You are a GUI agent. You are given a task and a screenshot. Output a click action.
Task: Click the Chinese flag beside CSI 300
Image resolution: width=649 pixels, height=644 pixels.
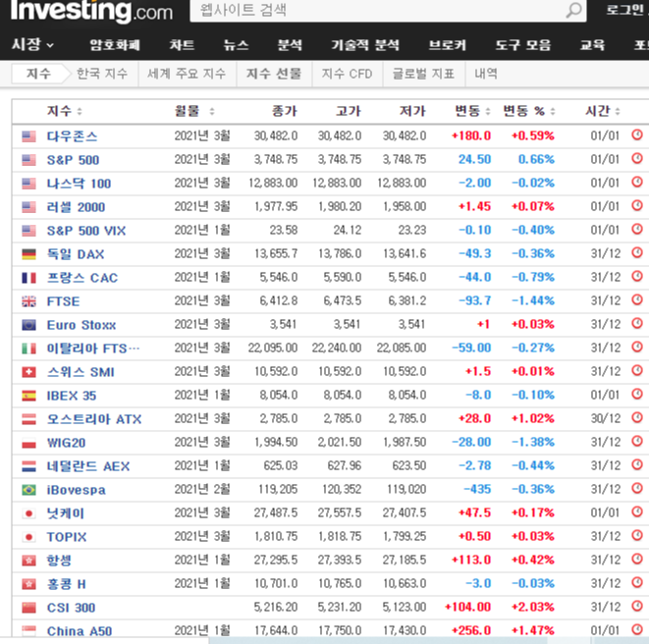point(28,608)
